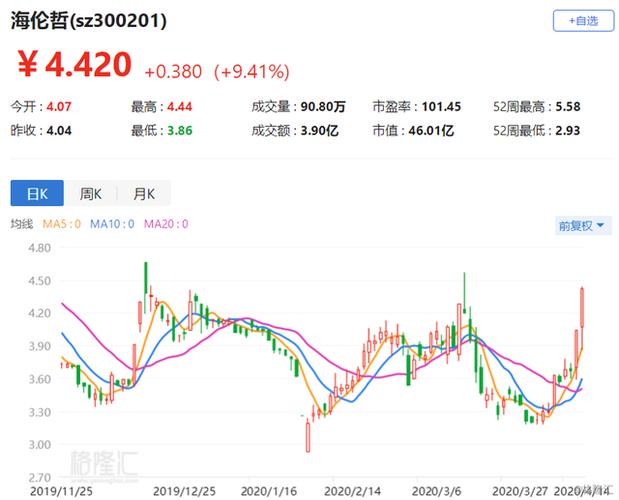Click the 市盈率 value 101.45
This screenshot has width=619, height=500.
441,107
